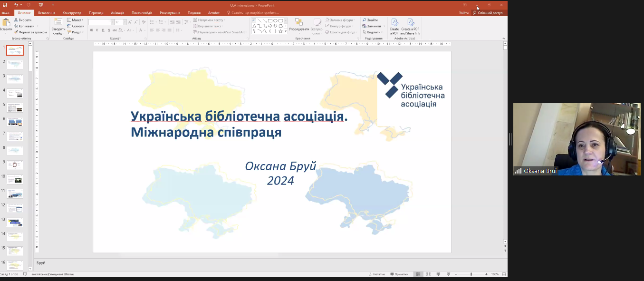Image resolution: width=644 pixels, height=281 pixels.
Task: Select the Bold formatting icon
Action: [x=91, y=30]
